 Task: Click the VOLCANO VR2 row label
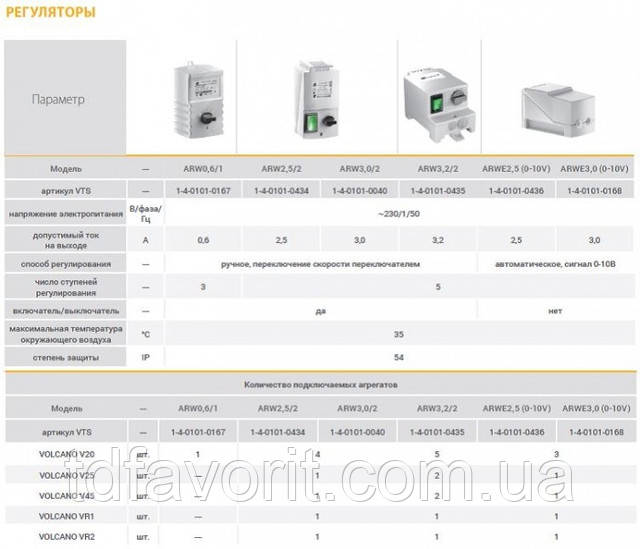pyautogui.click(x=67, y=537)
